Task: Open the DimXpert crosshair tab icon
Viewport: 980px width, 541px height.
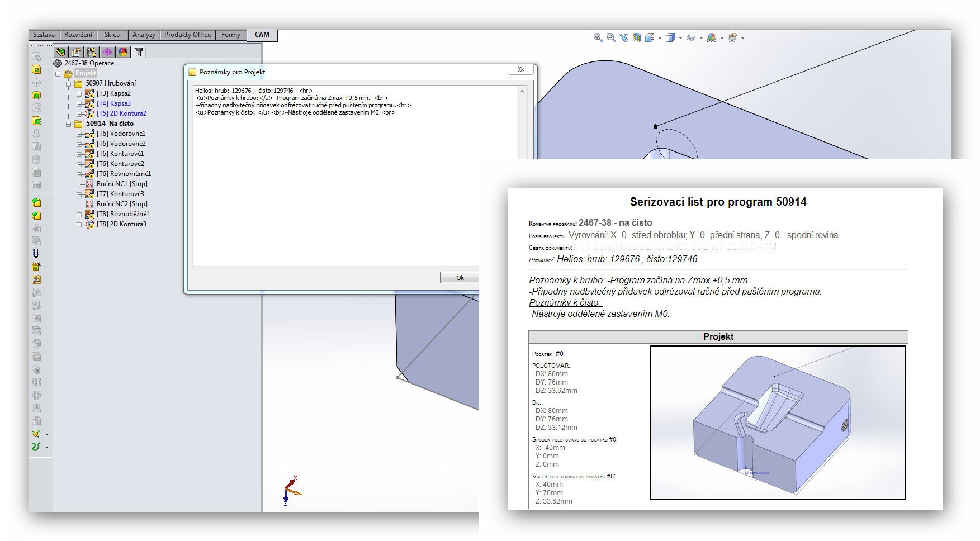Action: 107,52
